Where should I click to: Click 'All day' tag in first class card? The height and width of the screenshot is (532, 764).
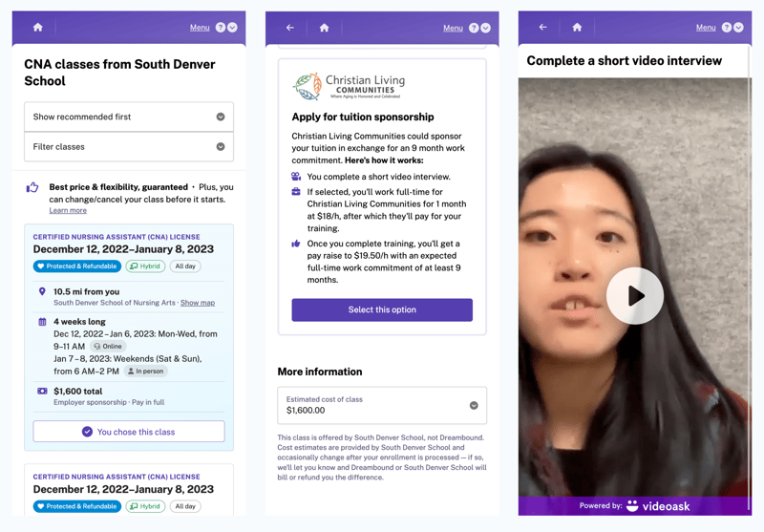(185, 266)
